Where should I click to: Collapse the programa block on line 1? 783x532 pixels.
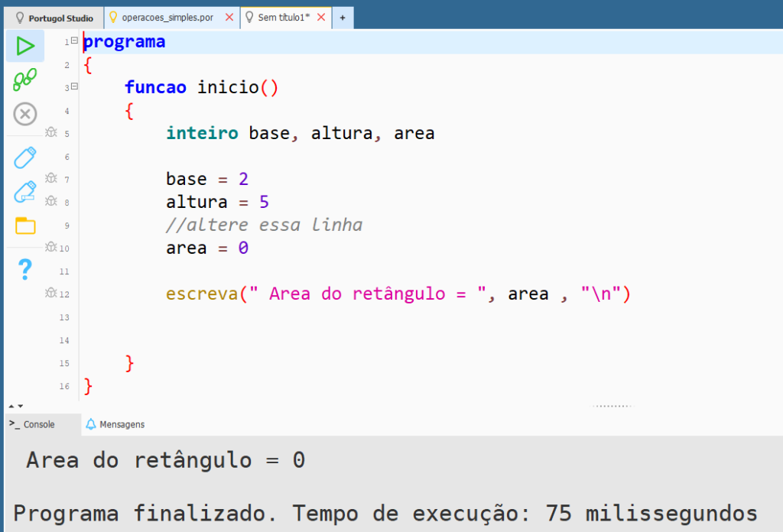tap(74, 41)
